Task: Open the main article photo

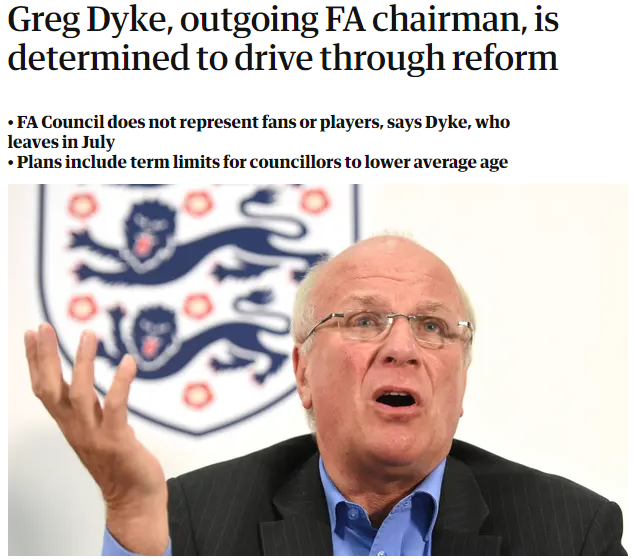Action: 318,369
